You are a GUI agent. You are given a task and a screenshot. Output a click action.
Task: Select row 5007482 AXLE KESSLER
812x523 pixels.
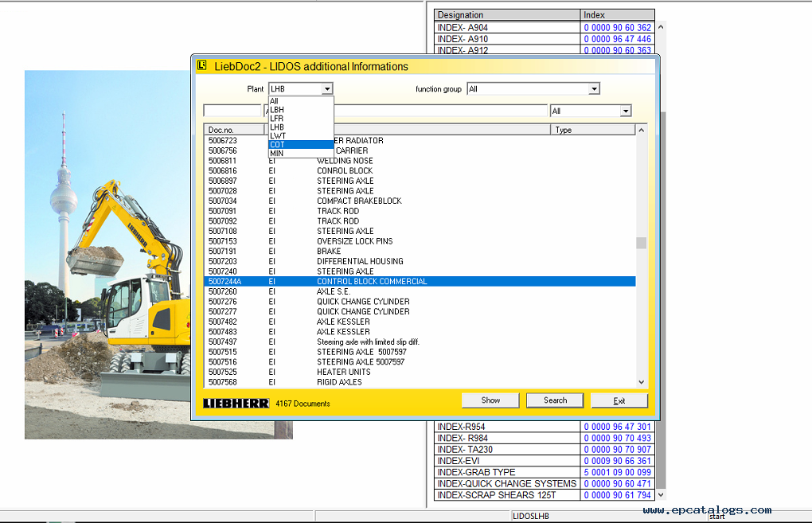coord(420,322)
